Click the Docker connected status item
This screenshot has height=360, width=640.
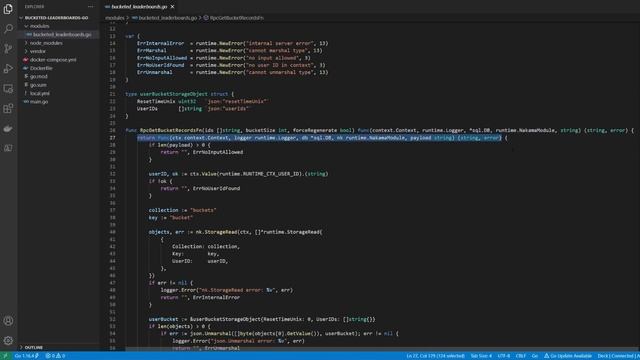tap(618, 356)
